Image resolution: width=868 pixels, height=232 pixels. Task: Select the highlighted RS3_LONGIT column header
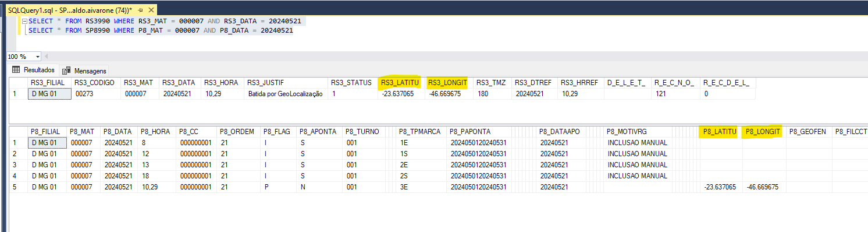449,83
